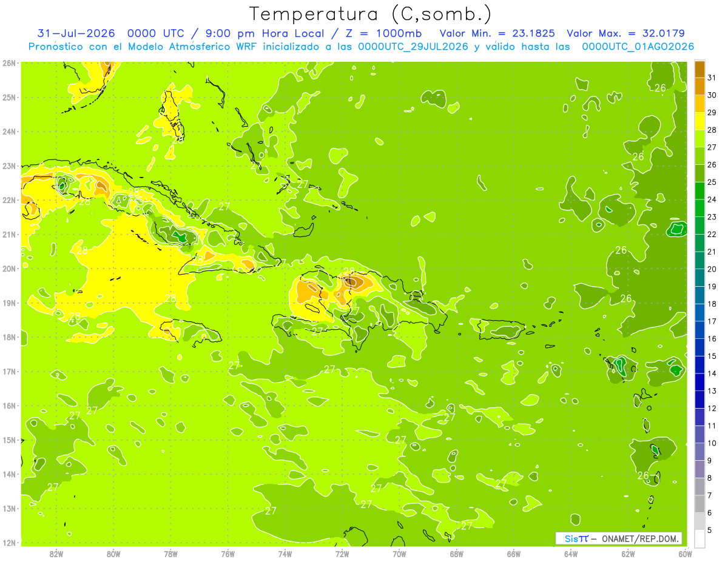This screenshot has width=728, height=562.
Task: Click the SisTT ONAMET/REP.DOM. logo box
Action: point(618,538)
